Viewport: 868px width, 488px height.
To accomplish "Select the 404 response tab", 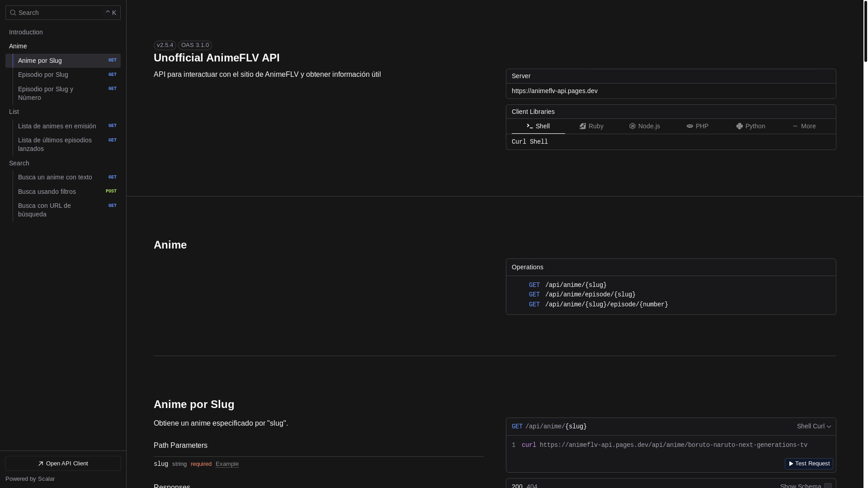I will pos(532,486).
